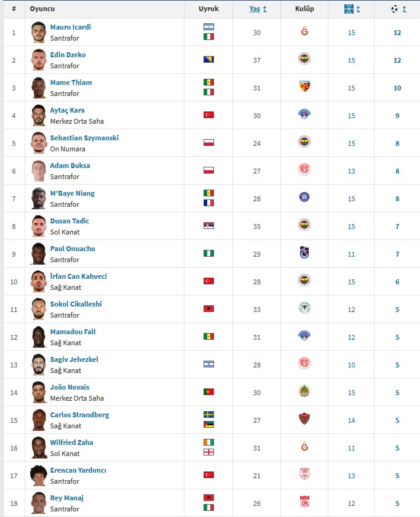Open Edin Dzeko's player profile link

click(68, 55)
